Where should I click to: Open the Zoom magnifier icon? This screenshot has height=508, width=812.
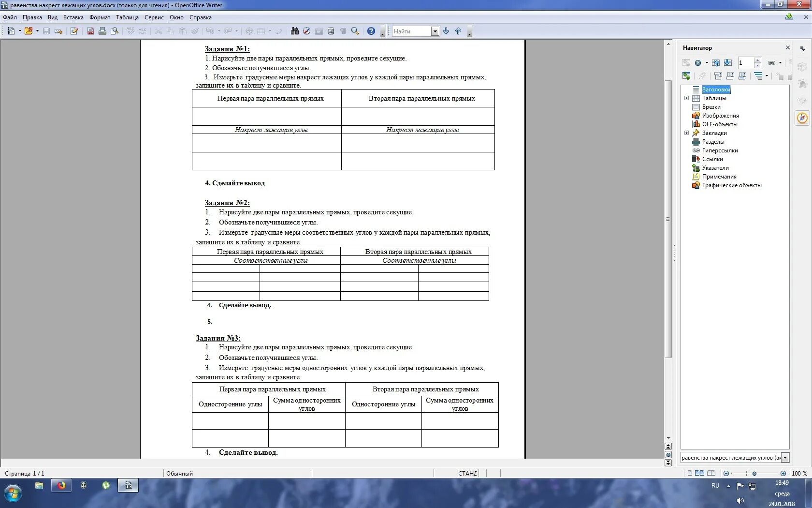[x=355, y=31]
